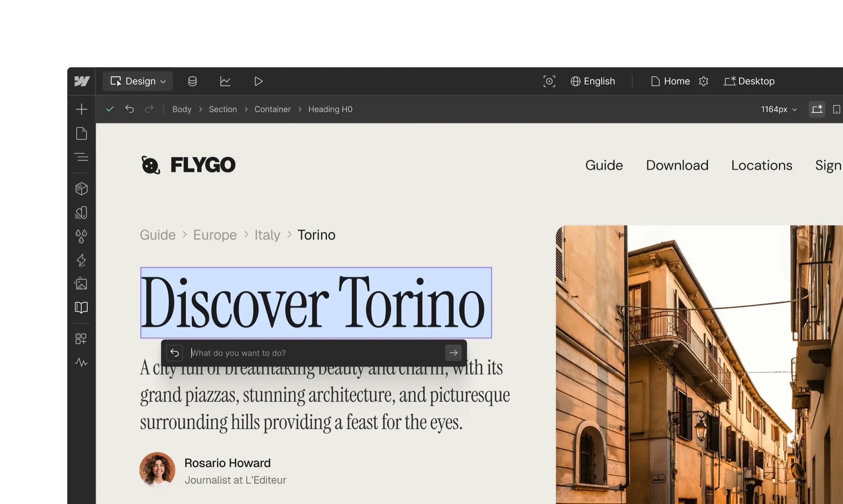This screenshot has height=504, width=843.
Task: Click Guide in the page breadcrumb
Action: (x=158, y=235)
